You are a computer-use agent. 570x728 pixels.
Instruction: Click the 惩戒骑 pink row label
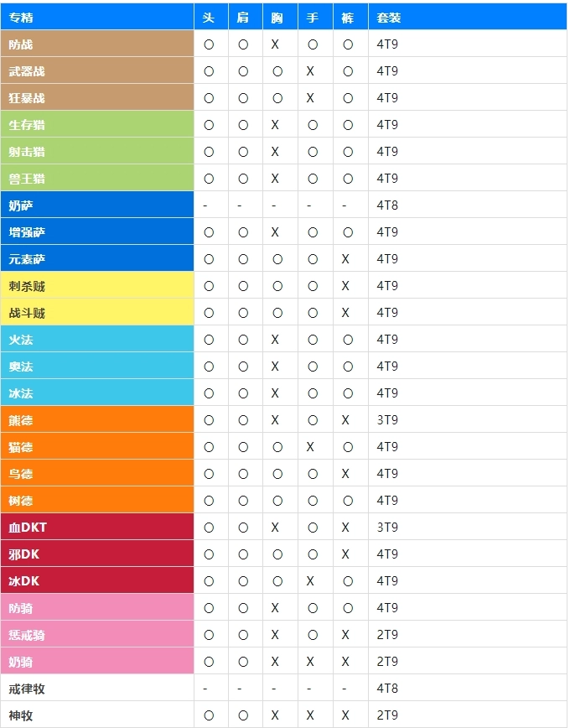[x=27, y=635]
